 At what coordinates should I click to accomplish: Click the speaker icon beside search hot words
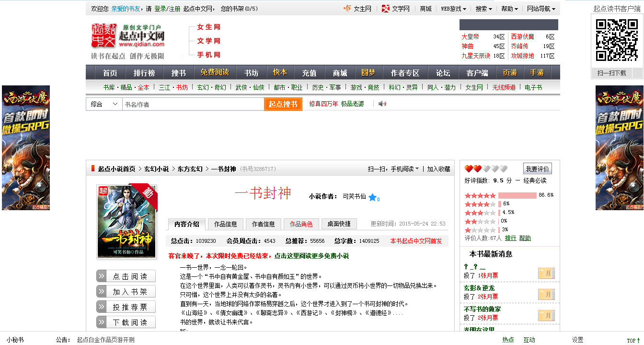click(x=382, y=104)
